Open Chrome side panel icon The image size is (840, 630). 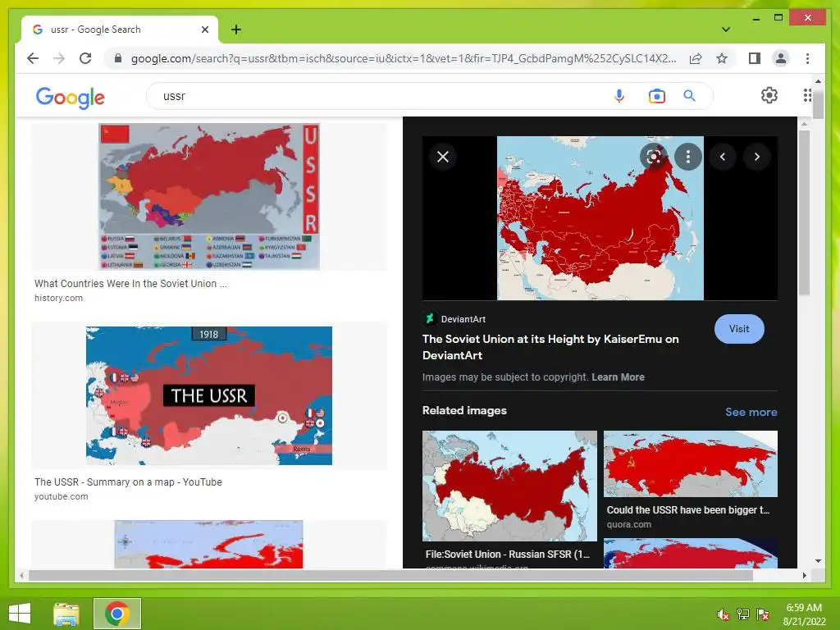coord(755,58)
